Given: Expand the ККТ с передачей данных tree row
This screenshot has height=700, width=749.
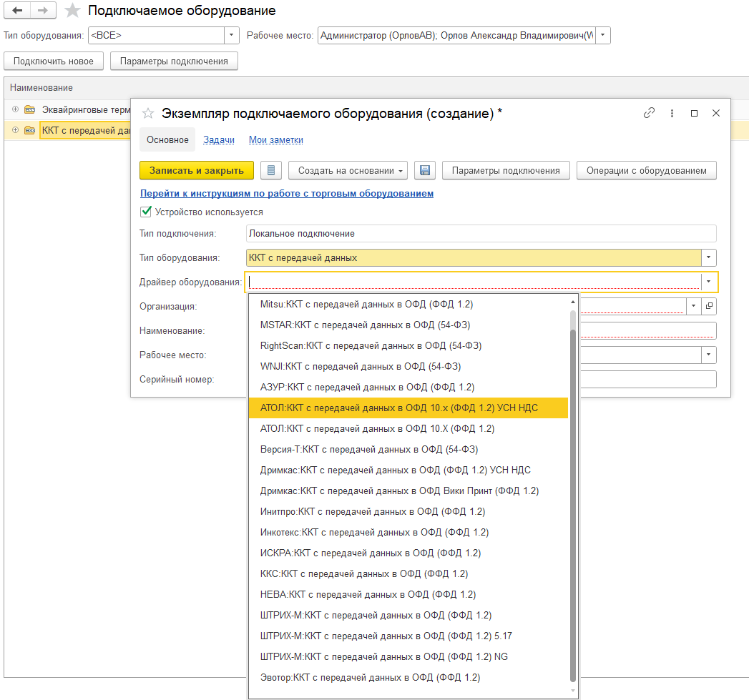Looking at the screenshot, I should pos(16,130).
